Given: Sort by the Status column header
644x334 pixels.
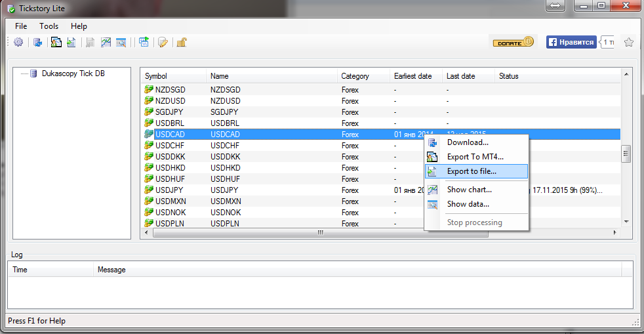Looking at the screenshot, I should (x=557, y=76).
